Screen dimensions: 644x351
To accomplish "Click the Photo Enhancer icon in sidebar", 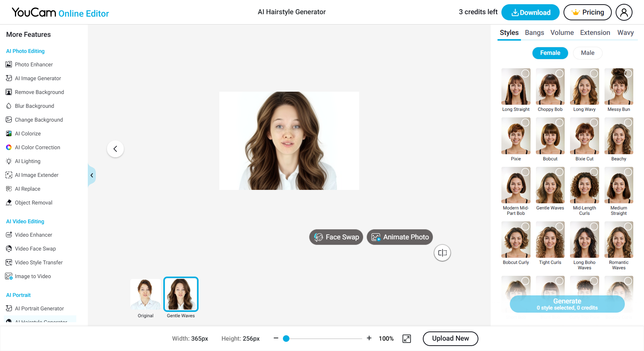I will pos(9,64).
